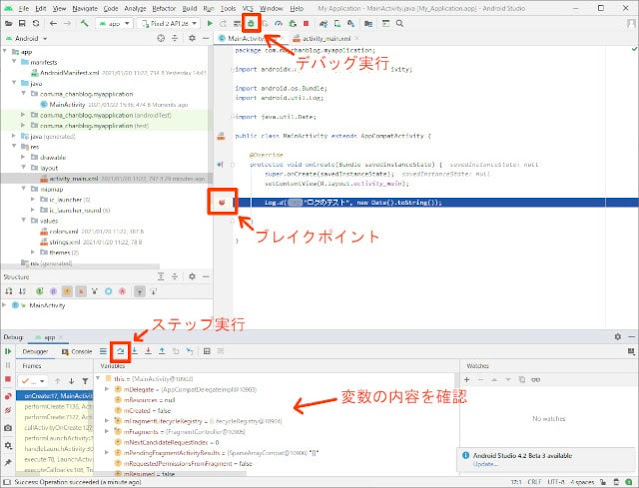The height and width of the screenshot is (488, 639).
Task: Toggle the breakpoint on the Log line
Action: point(221,202)
